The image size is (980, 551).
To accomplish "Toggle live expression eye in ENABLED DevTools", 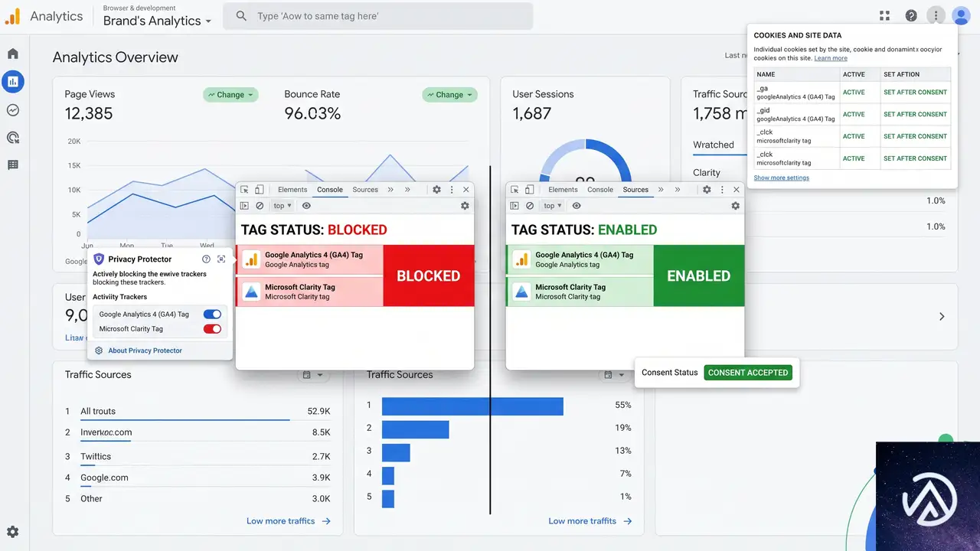I will (x=577, y=206).
